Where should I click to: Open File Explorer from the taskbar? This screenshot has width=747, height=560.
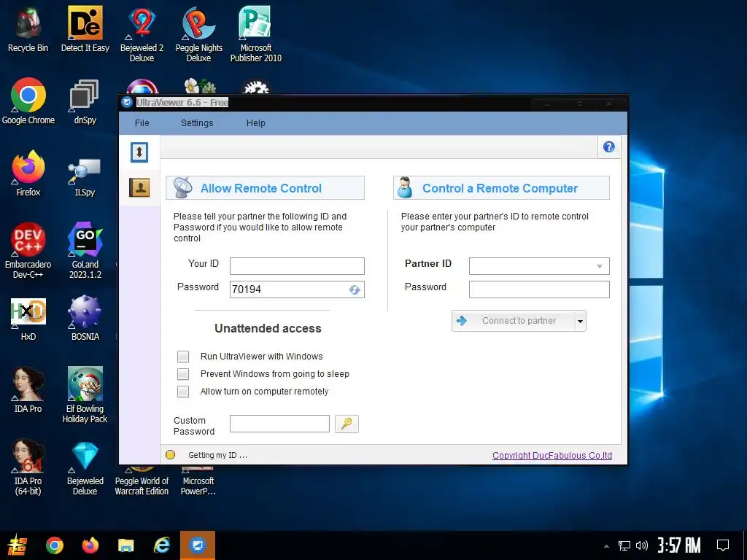[x=125, y=545]
